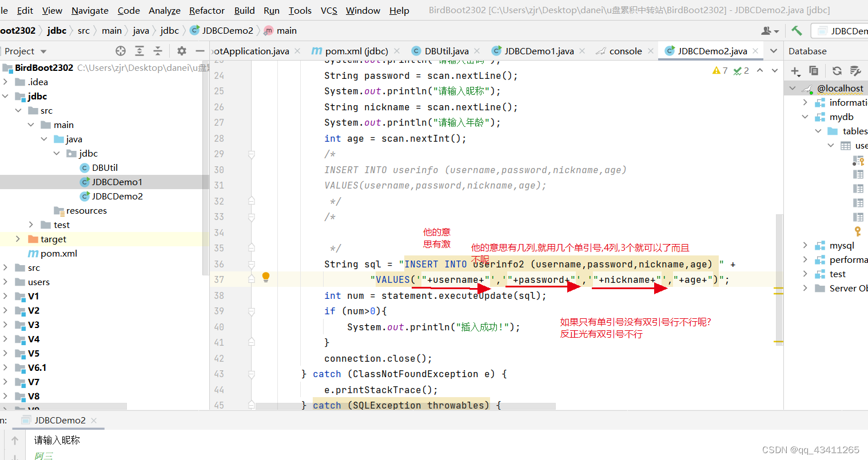Expand the mysql database node
The height and width of the screenshot is (460, 868).
click(x=805, y=245)
